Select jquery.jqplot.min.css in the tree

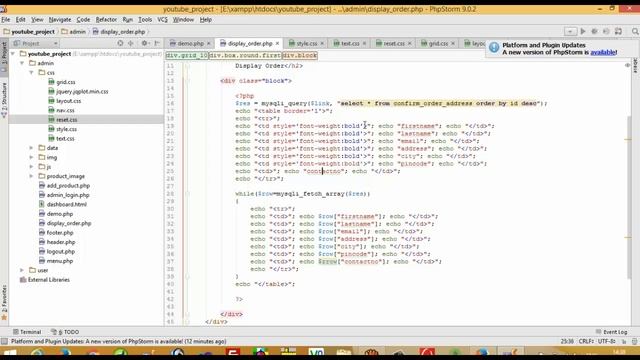pos(82,91)
